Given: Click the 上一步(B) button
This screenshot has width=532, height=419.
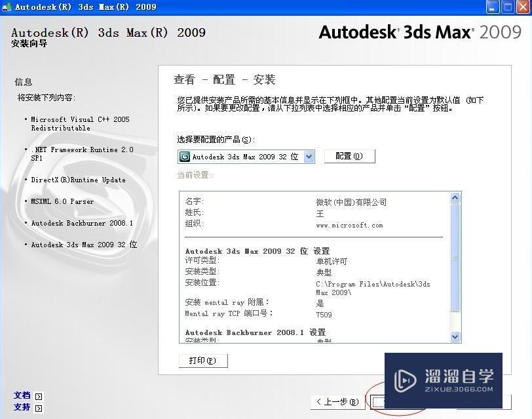Looking at the screenshot, I should point(336,402).
